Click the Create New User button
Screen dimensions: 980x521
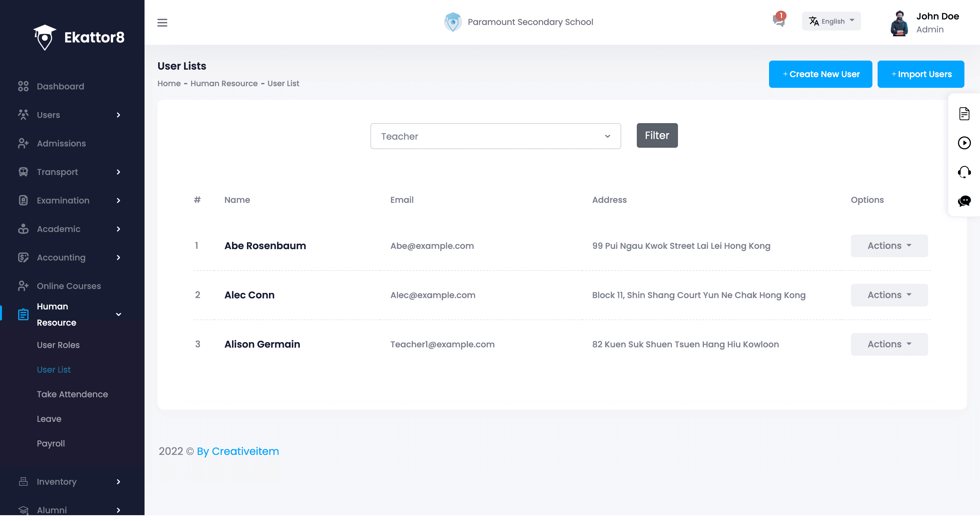click(x=820, y=74)
